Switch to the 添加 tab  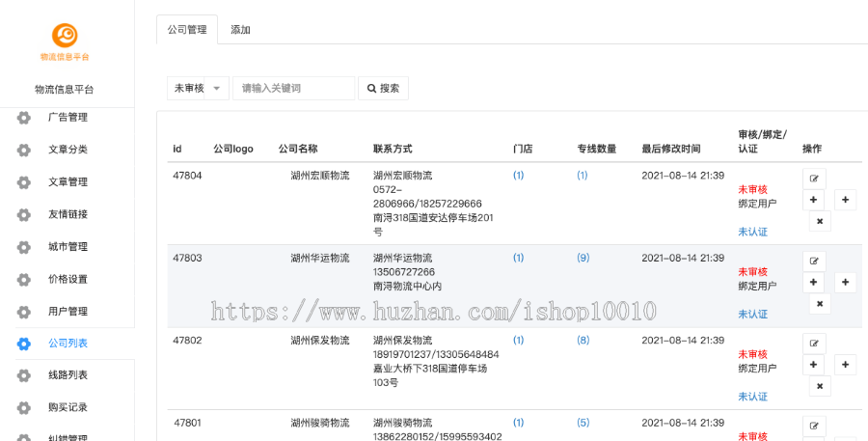(x=240, y=30)
